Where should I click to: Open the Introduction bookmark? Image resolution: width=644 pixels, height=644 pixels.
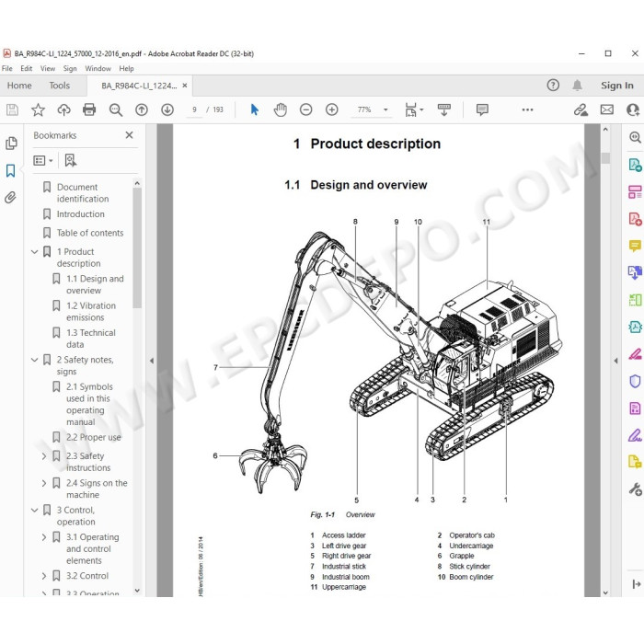(81, 214)
